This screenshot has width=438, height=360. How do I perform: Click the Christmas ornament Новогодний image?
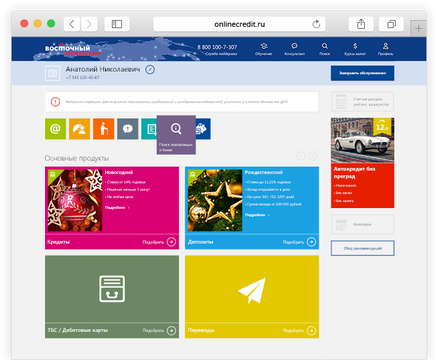(75, 200)
